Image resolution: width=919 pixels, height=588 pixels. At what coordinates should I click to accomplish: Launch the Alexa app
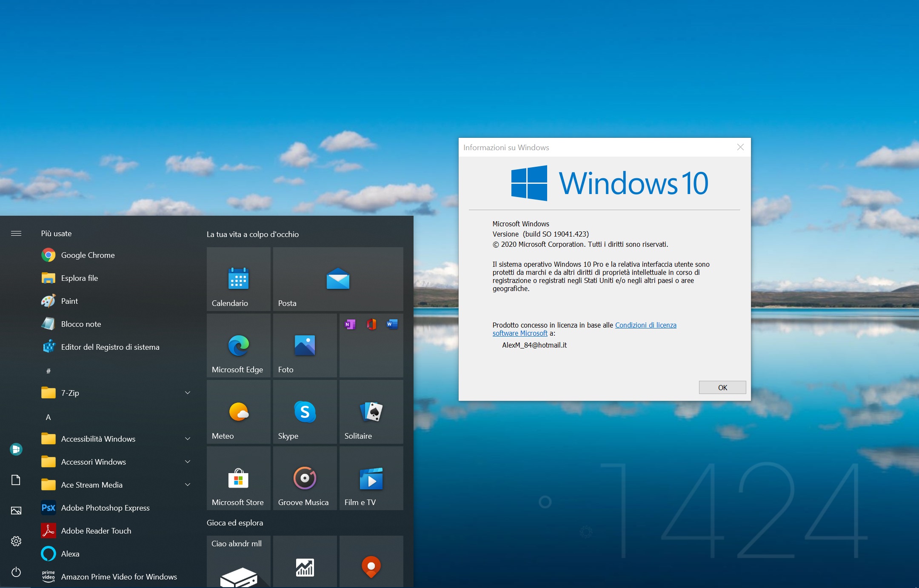pos(115,554)
